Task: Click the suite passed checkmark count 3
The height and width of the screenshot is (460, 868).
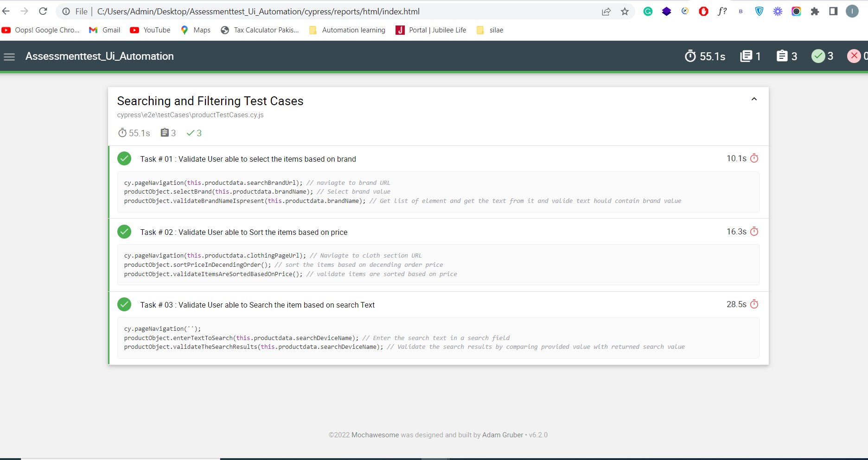Action: point(194,133)
